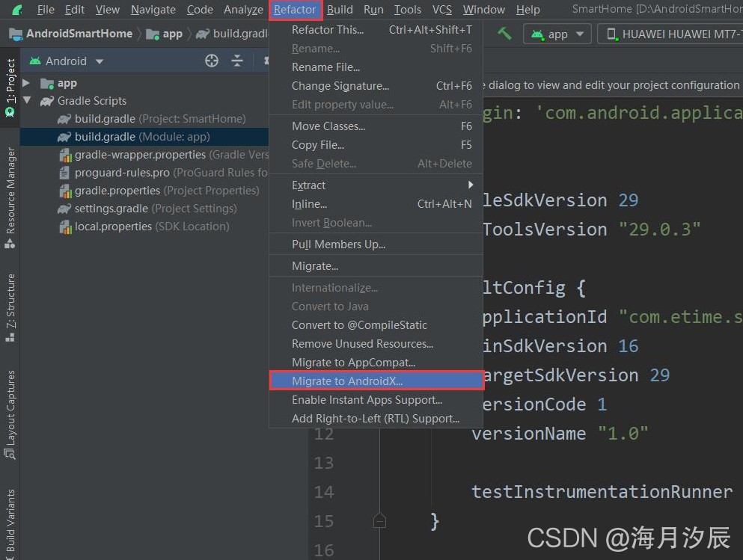Open Z: Structure tool window
The image size is (743, 560).
tap(10, 308)
